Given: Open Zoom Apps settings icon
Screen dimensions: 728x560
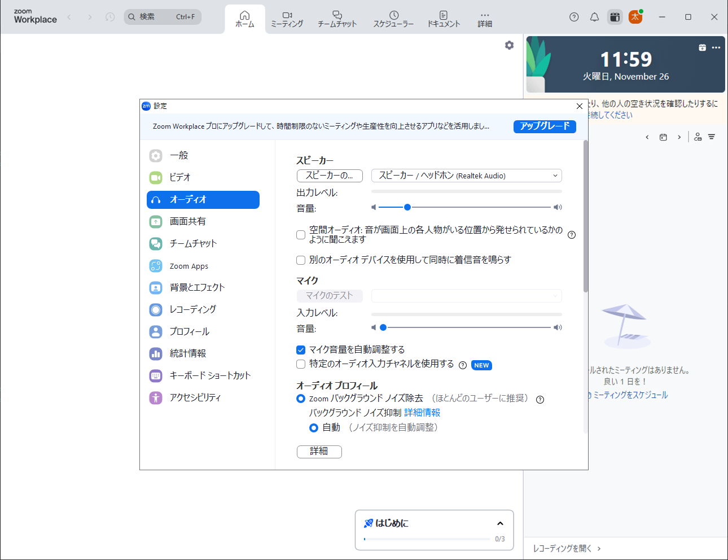Looking at the screenshot, I should click(156, 266).
